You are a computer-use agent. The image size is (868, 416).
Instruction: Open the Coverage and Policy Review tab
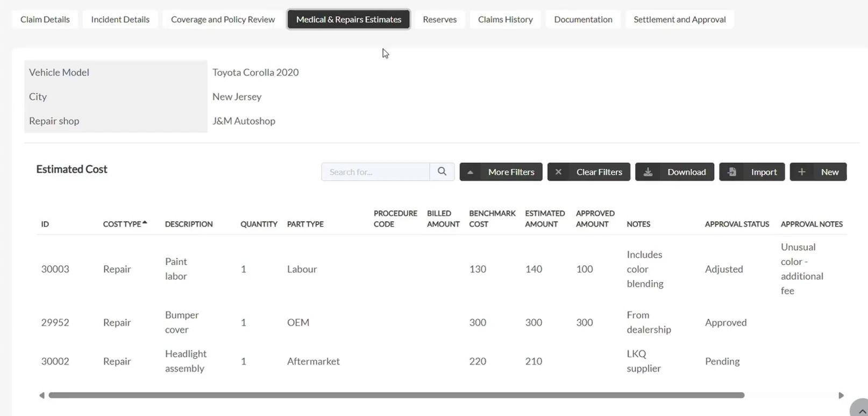coord(223,19)
